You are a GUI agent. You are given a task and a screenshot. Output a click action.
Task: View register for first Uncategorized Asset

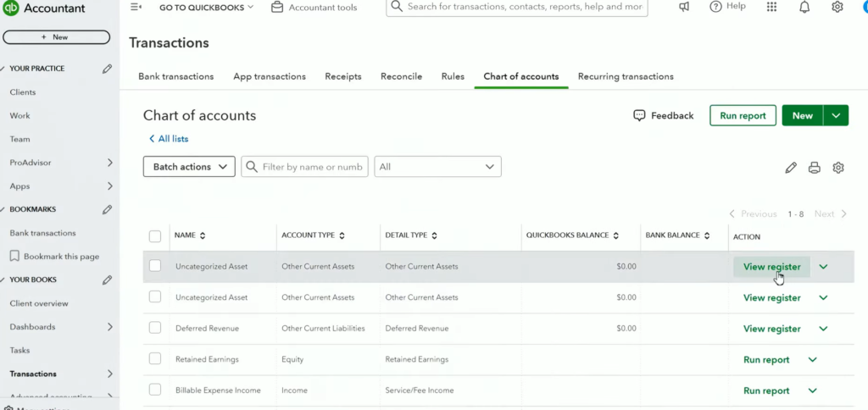click(x=771, y=267)
